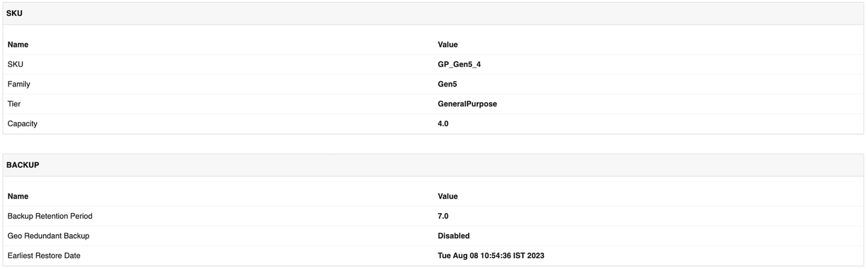Click the BACKUP section header bar
868x269 pixels.
tap(433, 165)
